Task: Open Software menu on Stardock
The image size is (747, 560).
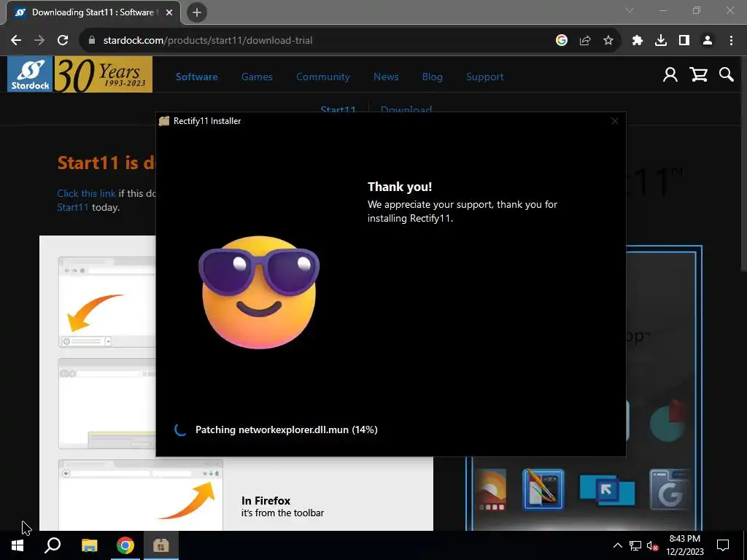Action: 196,77
